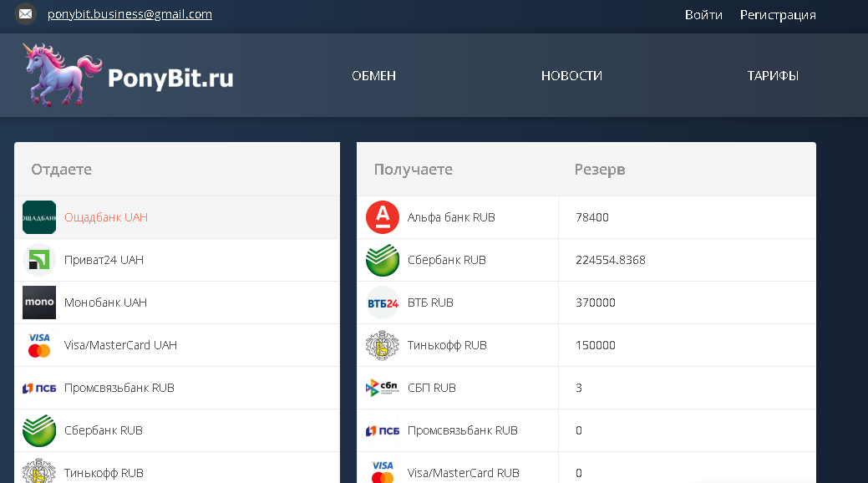868x483 pixels.
Task: Click Сбербанк logo in Получаете list
Action: coord(383,260)
